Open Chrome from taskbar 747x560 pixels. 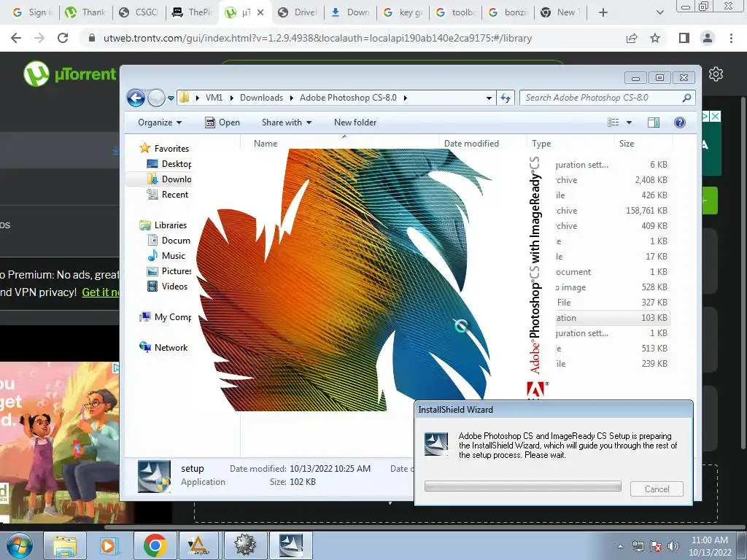(155, 545)
